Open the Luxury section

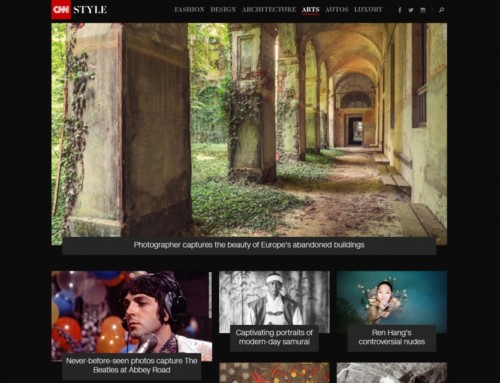pyautogui.click(x=368, y=10)
